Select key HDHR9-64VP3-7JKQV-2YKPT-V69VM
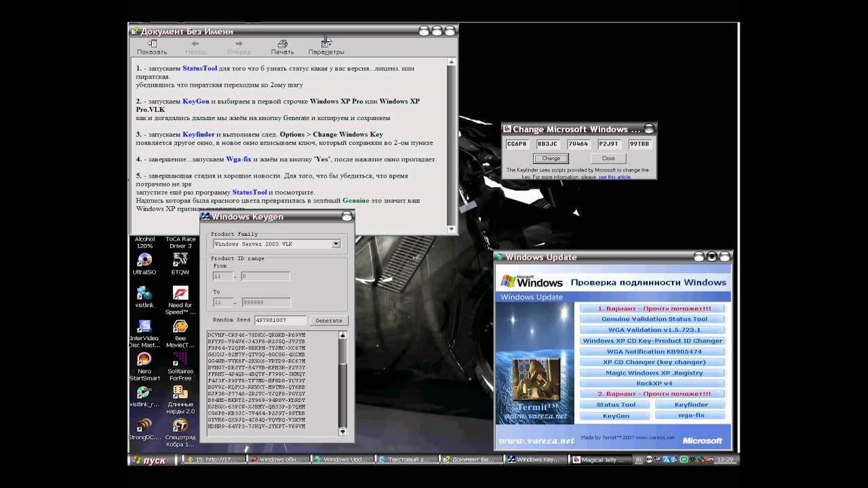 (x=256, y=426)
